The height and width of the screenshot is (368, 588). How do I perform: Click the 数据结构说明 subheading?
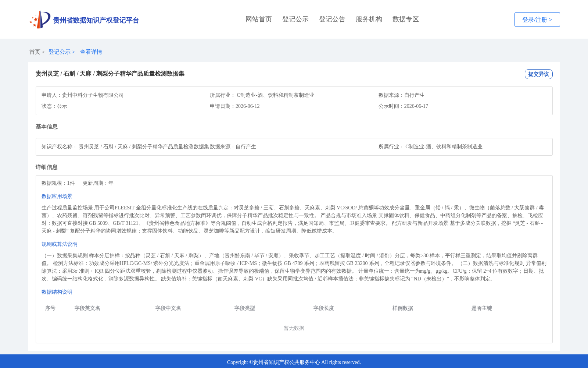pyautogui.click(x=57, y=292)
